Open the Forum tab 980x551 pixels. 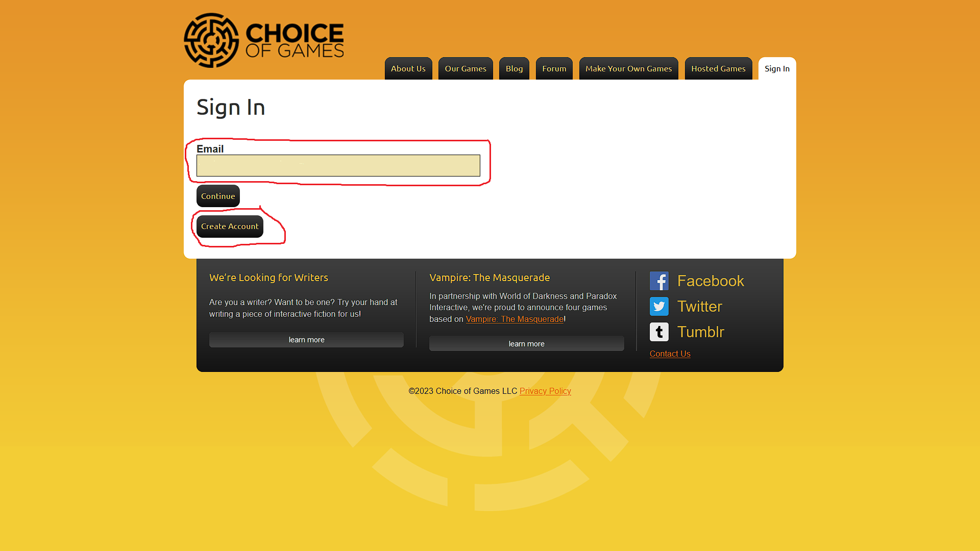554,68
